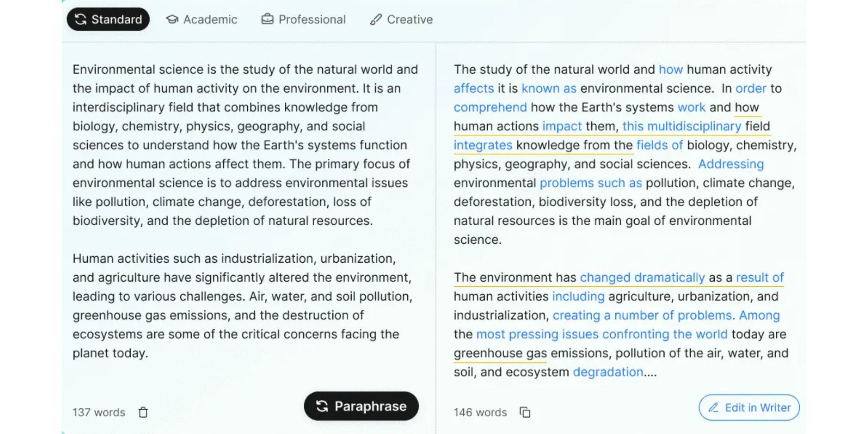Viewport: 868px width, 434px height.
Task: Click the Paraphrase button
Action: [x=361, y=406]
